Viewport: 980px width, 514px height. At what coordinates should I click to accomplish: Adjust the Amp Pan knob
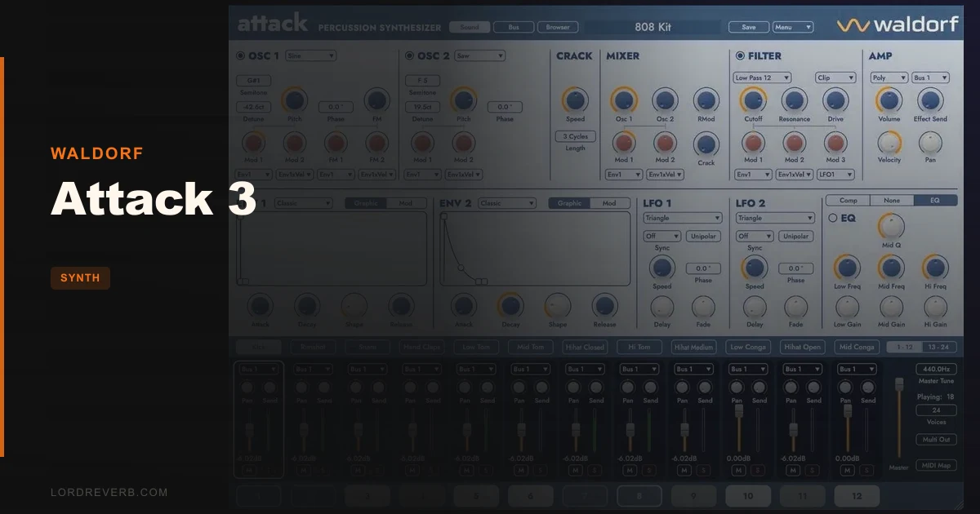[x=929, y=143]
